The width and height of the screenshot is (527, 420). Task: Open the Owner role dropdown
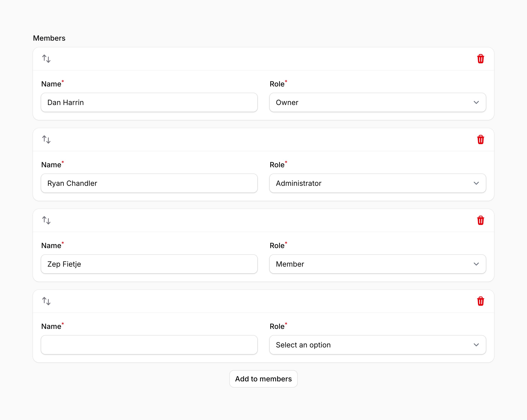click(377, 102)
